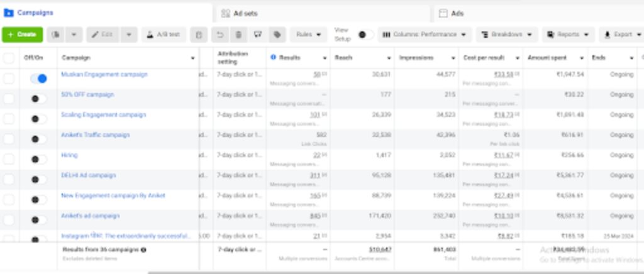Screen dimensions: 644x274
Task: Open dropdown arrow next to Duplicate
Action: [x=74, y=35]
